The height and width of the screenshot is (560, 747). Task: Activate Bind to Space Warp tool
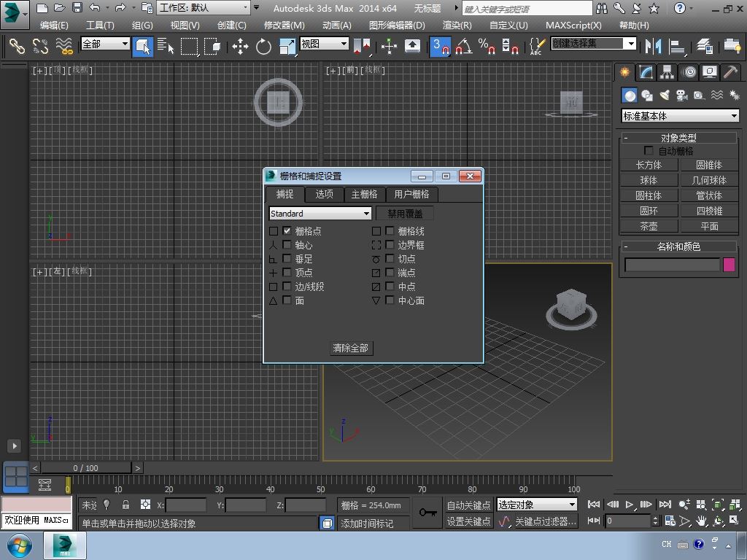(x=64, y=46)
